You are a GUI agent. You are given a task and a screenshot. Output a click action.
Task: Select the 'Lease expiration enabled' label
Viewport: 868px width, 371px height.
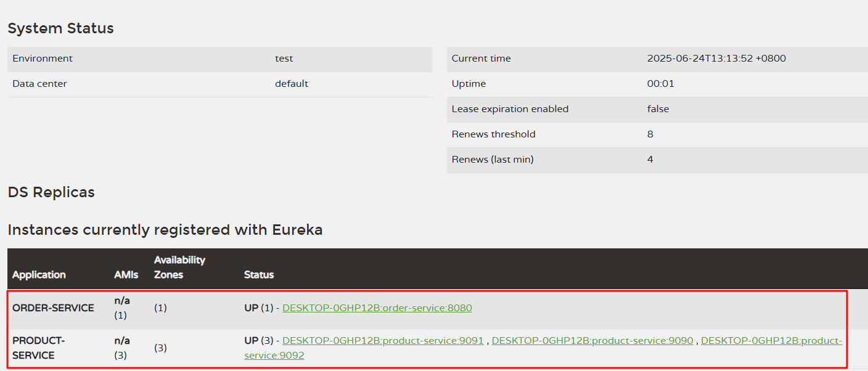pos(510,109)
